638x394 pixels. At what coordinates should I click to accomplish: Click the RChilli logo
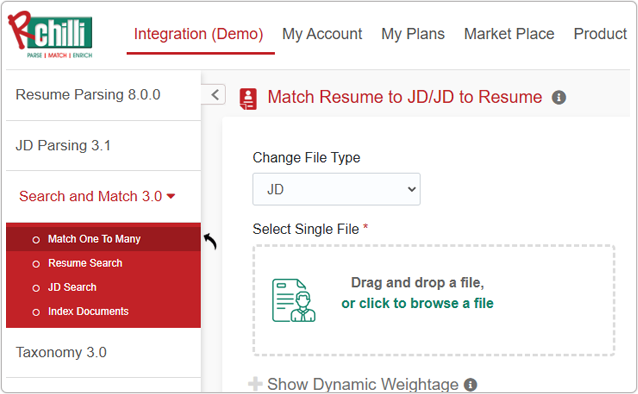tap(50, 35)
